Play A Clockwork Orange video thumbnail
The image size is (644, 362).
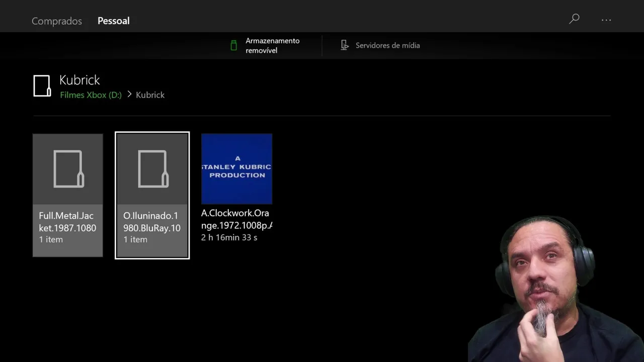[236, 168]
